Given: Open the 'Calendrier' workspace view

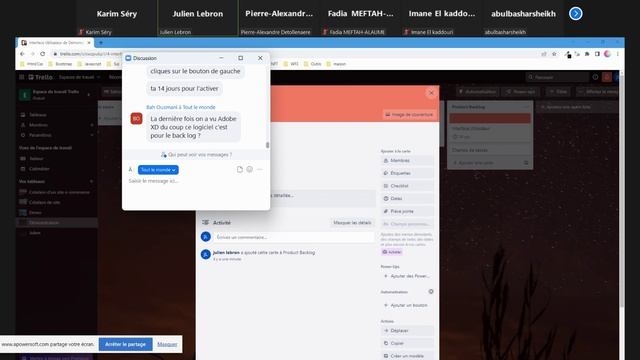Looking at the screenshot, I should (39, 169).
